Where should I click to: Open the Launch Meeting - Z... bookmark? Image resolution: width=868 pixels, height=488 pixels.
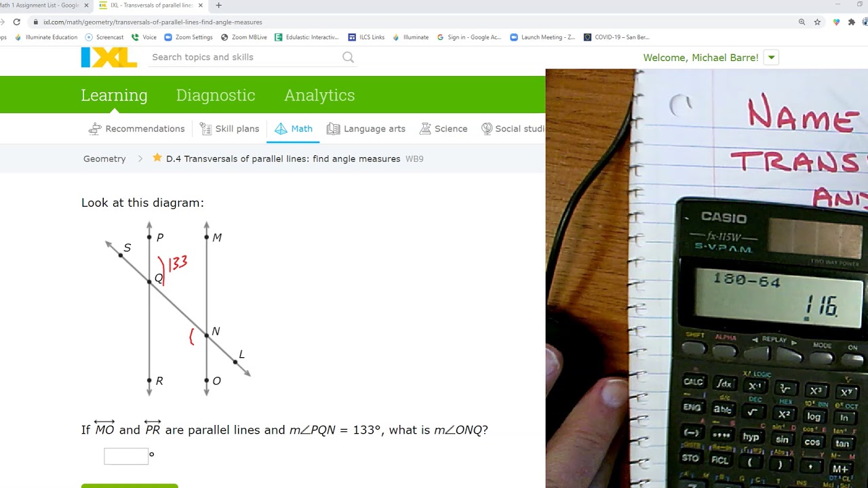[x=542, y=37]
